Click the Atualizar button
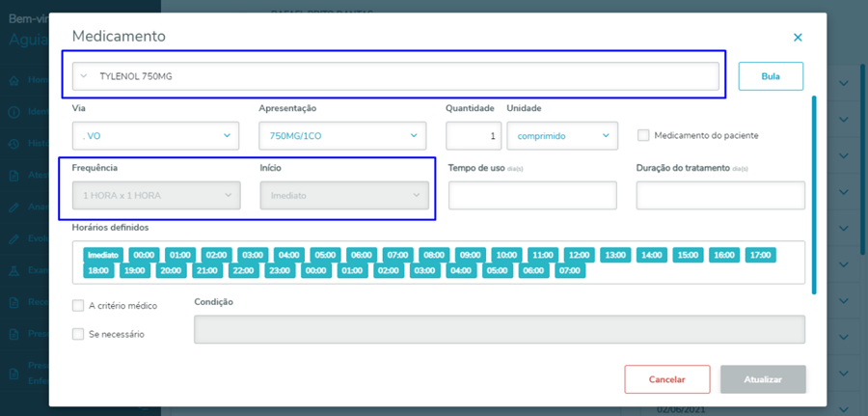 point(763,380)
